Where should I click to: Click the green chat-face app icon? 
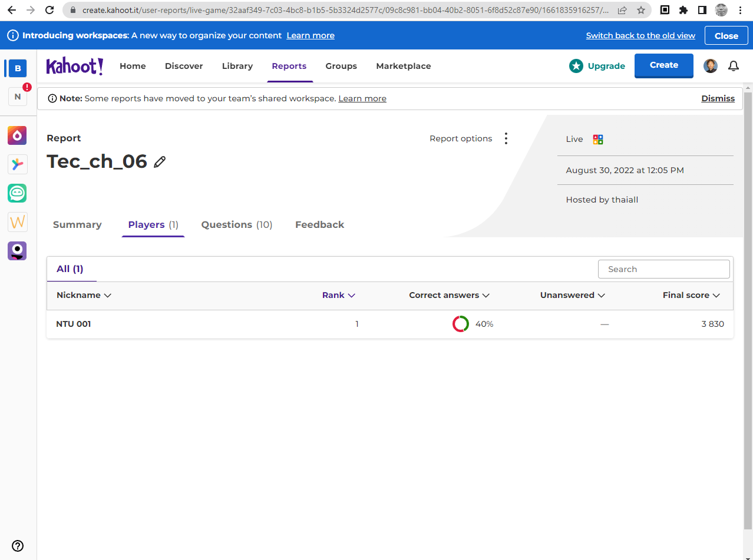(x=17, y=193)
